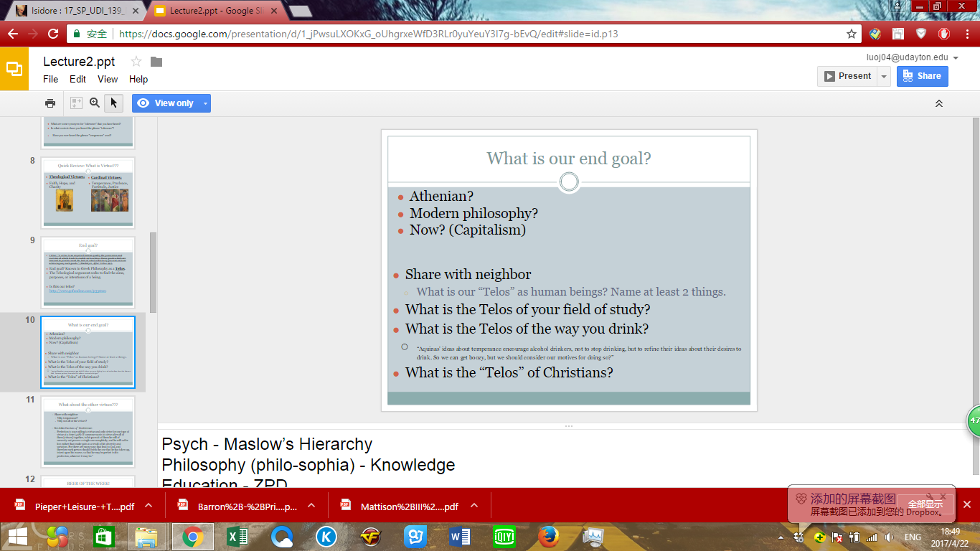Screen dimensions: 980x551
Task: Click the Present button
Action: tap(847, 76)
